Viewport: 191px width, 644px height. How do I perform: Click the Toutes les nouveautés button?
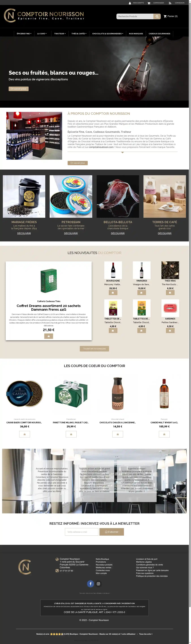point(94,348)
